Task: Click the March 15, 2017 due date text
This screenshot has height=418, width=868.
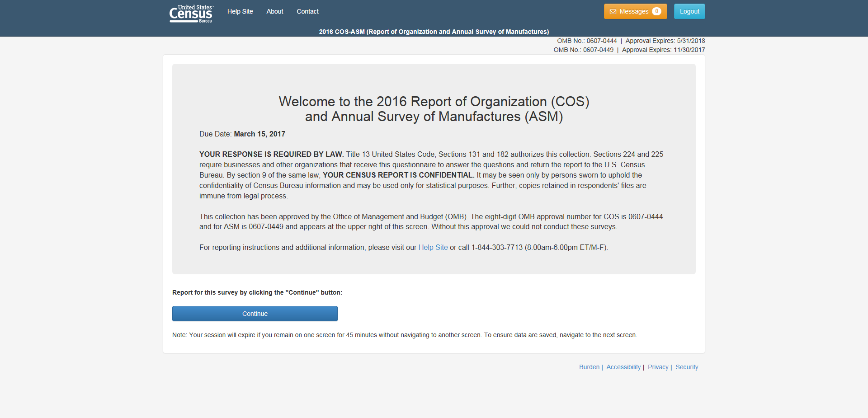Action: pos(259,134)
